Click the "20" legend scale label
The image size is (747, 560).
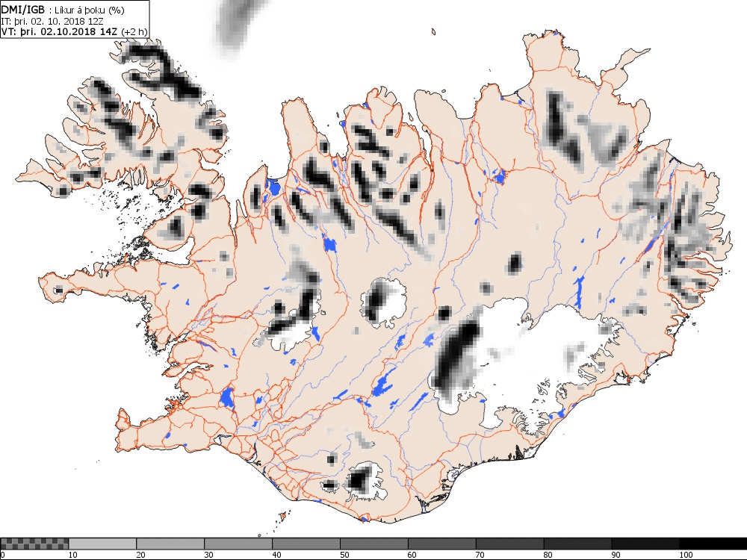click(x=141, y=555)
